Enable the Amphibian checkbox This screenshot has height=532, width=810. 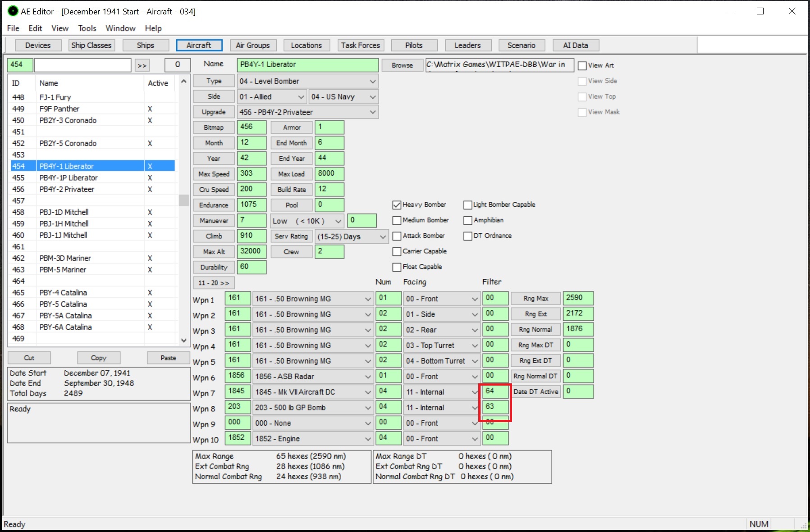click(x=467, y=220)
